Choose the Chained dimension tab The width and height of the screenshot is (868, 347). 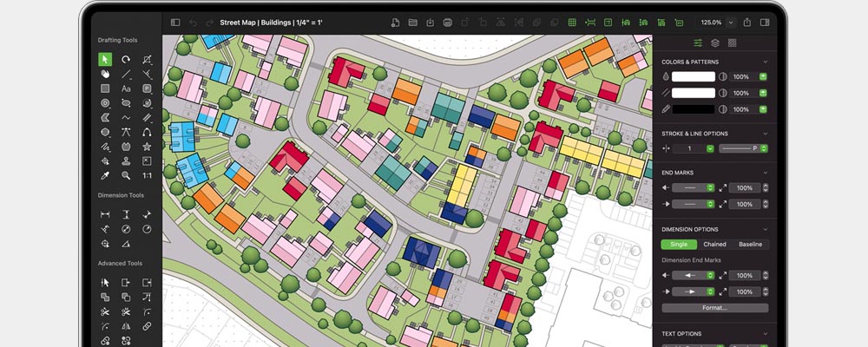click(x=715, y=245)
